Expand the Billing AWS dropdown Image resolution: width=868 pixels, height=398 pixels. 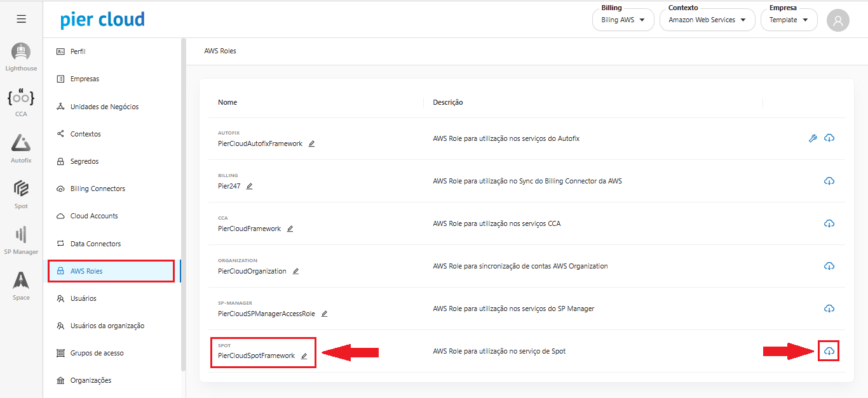coord(622,20)
